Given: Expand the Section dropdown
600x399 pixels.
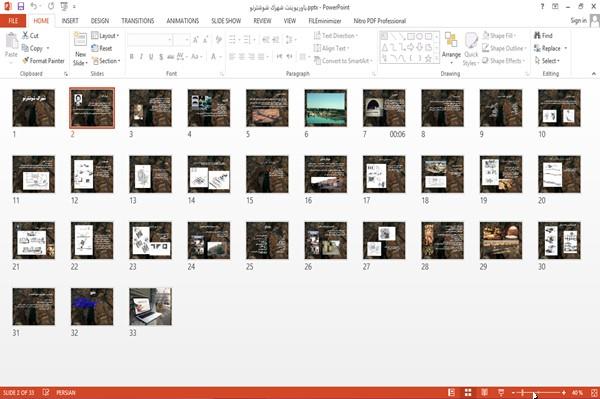Looking at the screenshot, I should coord(106,61).
